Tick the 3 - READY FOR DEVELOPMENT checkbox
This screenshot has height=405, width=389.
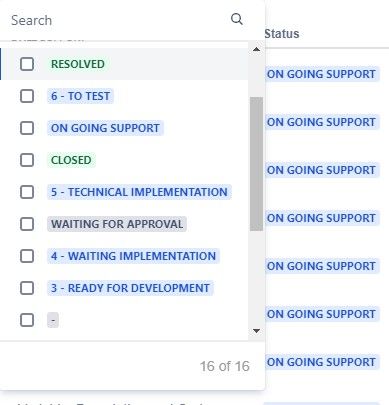pos(27,288)
